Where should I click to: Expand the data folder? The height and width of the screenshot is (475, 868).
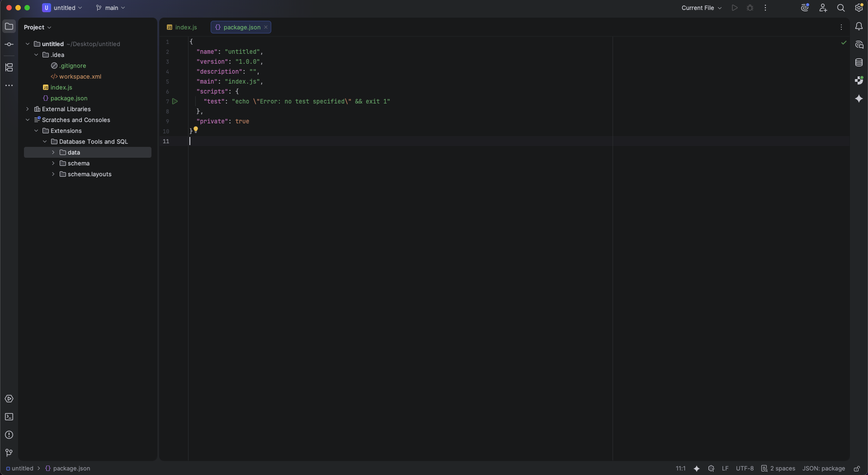[x=53, y=152]
